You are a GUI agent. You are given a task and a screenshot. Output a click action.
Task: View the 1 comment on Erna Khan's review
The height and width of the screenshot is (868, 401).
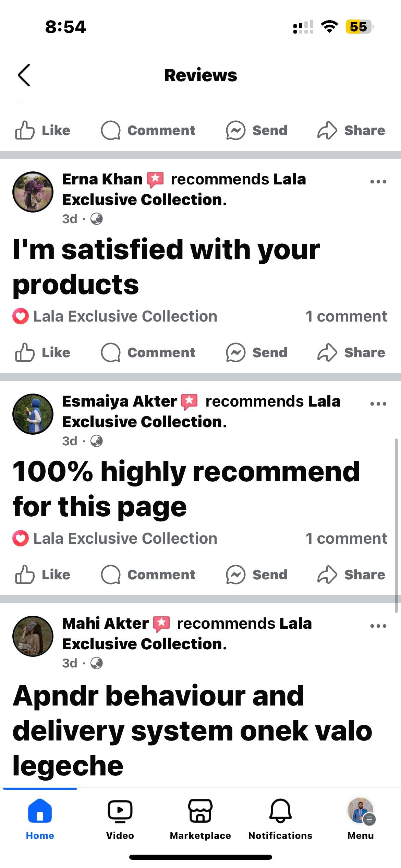click(x=346, y=316)
